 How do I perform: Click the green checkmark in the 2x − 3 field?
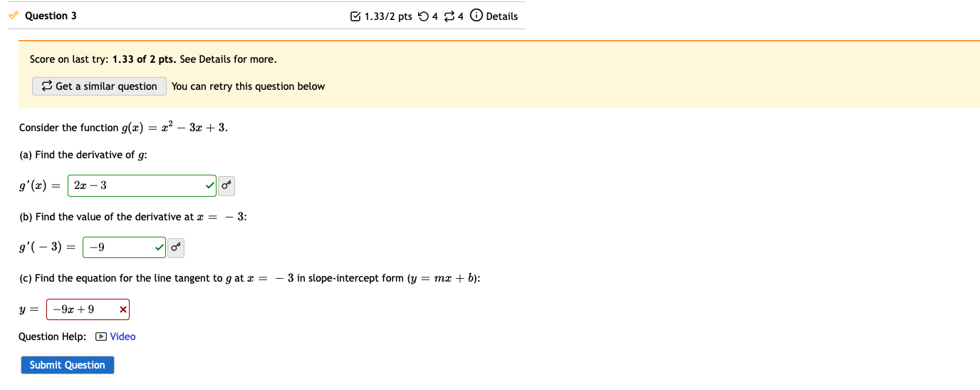(209, 186)
